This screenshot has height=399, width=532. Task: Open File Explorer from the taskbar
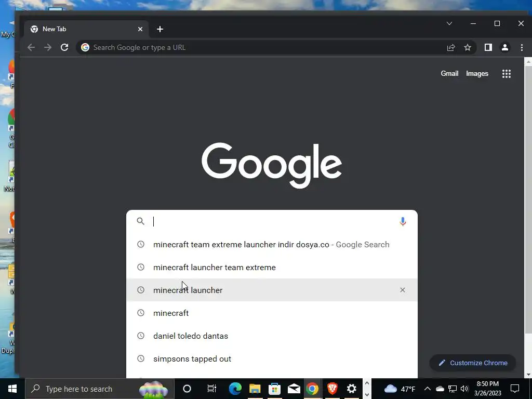pos(255,389)
